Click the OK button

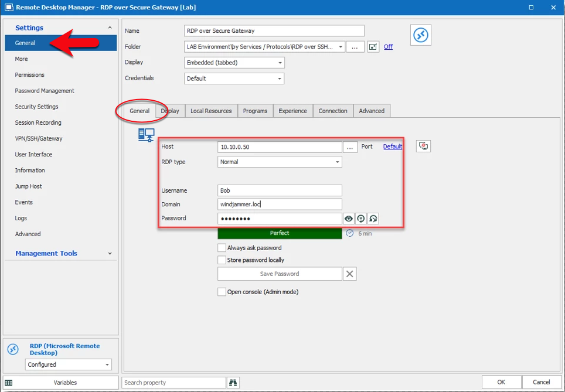[x=501, y=382]
